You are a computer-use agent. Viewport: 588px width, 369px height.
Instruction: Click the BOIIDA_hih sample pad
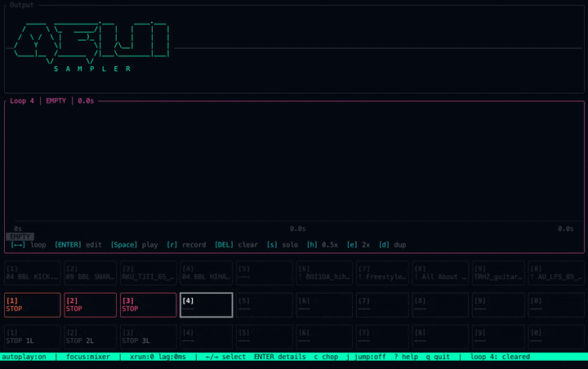click(324, 273)
